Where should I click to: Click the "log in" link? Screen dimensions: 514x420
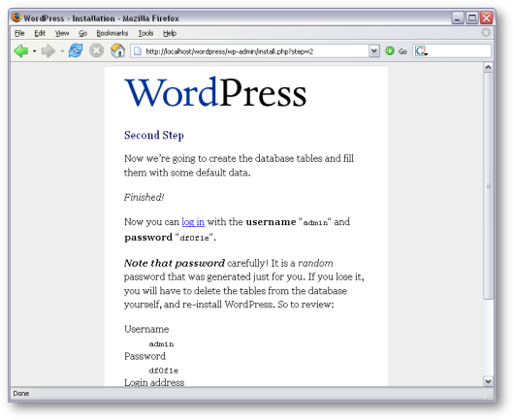(193, 222)
